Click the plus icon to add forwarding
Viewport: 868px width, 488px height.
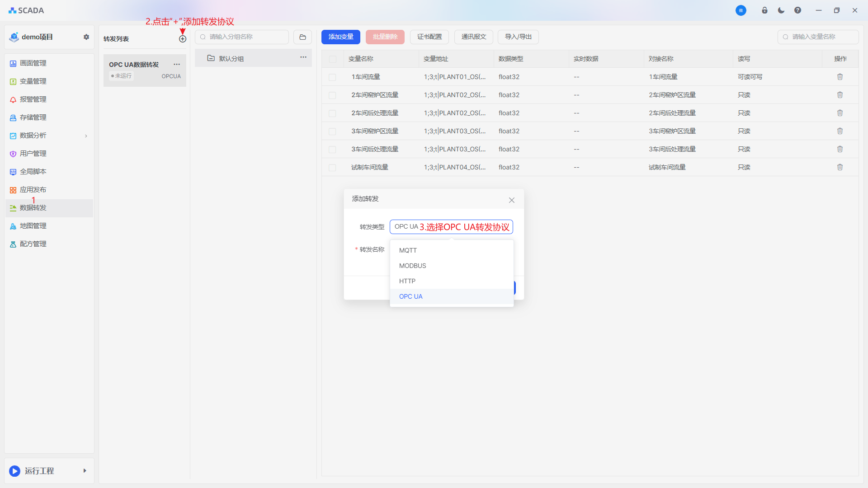click(183, 39)
